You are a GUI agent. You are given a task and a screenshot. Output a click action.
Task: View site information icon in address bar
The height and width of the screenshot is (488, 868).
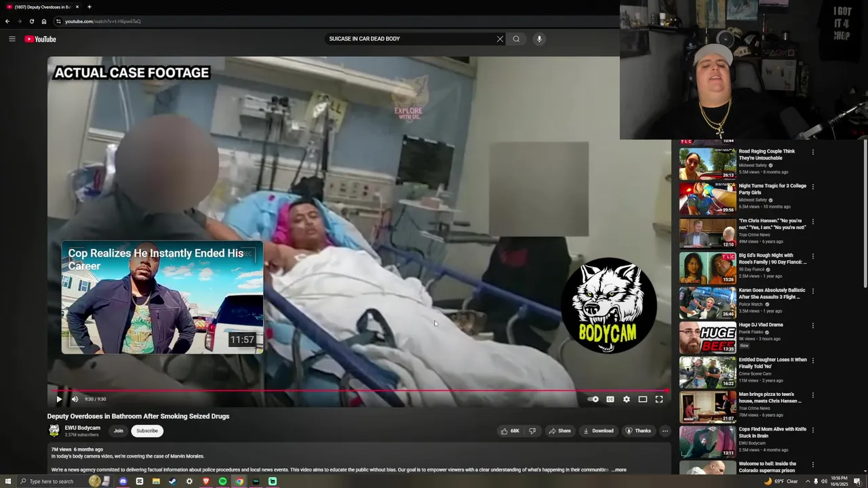click(x=58, y=21)
